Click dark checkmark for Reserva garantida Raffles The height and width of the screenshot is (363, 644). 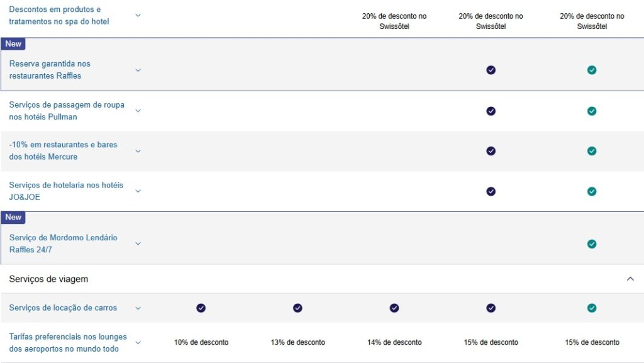pyautogui.click(x=491, y=70)
